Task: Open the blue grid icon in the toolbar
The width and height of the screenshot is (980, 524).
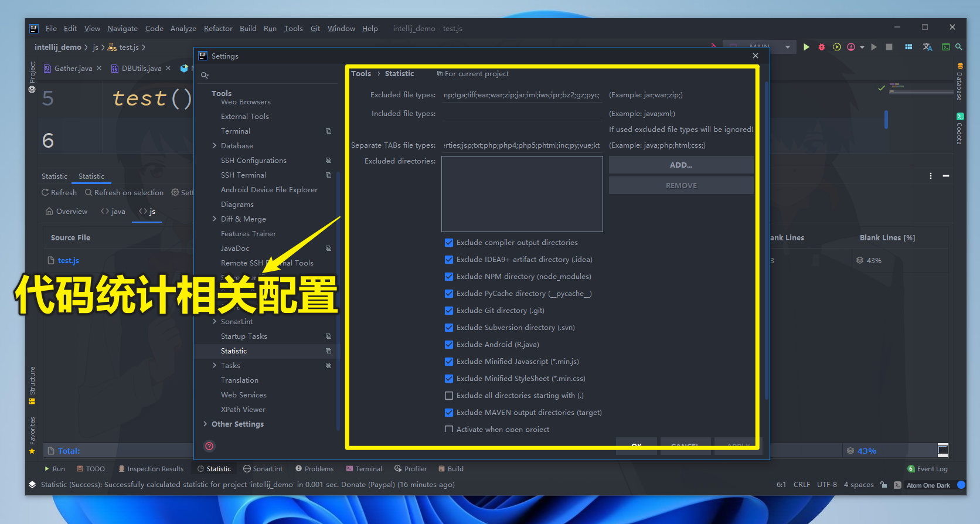Action: 908,47
